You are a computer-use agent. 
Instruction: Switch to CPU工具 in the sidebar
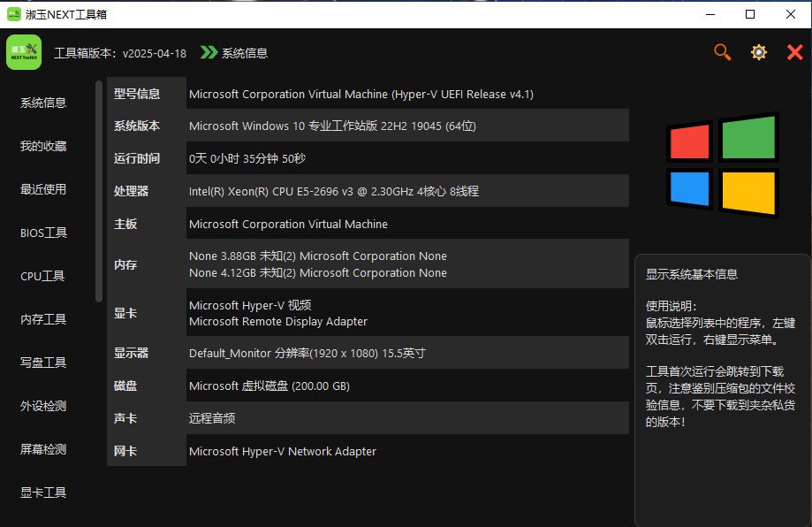point(43,276)
